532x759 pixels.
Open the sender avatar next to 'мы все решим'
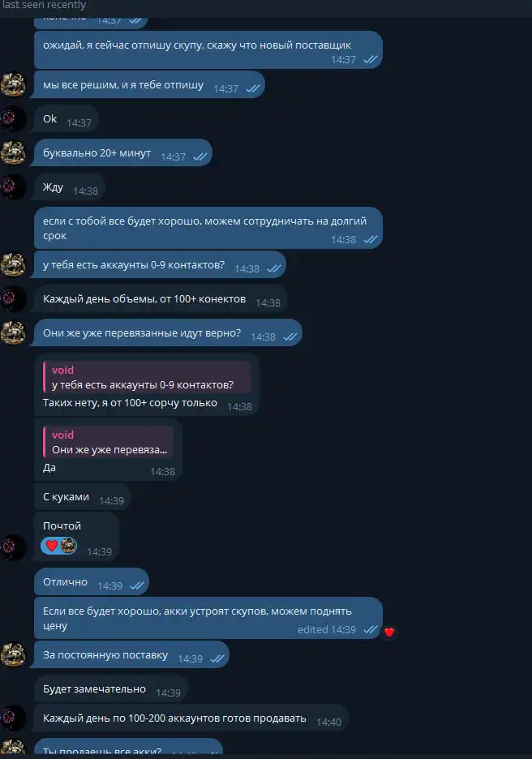click(x=13, y=84)
